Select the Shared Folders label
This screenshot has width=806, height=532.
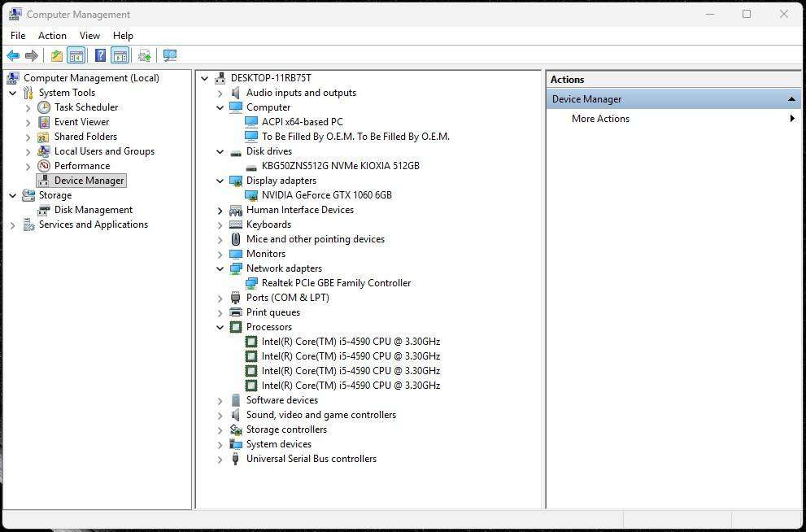86,137
